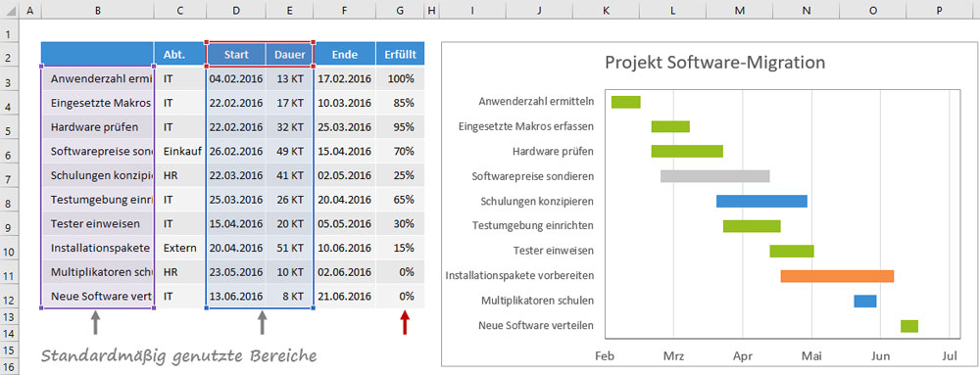Select the Start header cell
The image size is (980, 375).
236,54
